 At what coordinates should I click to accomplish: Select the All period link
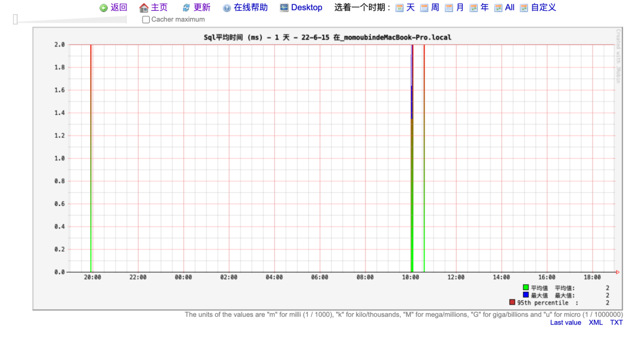510,7
